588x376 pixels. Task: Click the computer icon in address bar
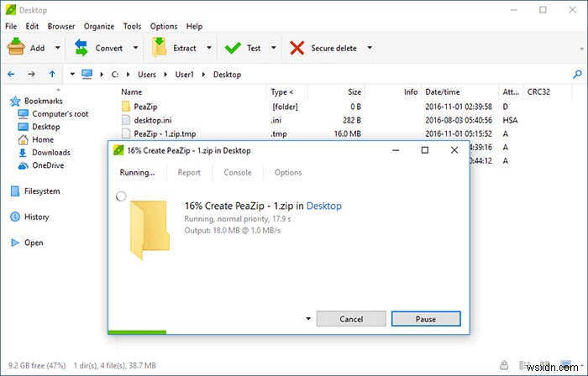[87, 74]
